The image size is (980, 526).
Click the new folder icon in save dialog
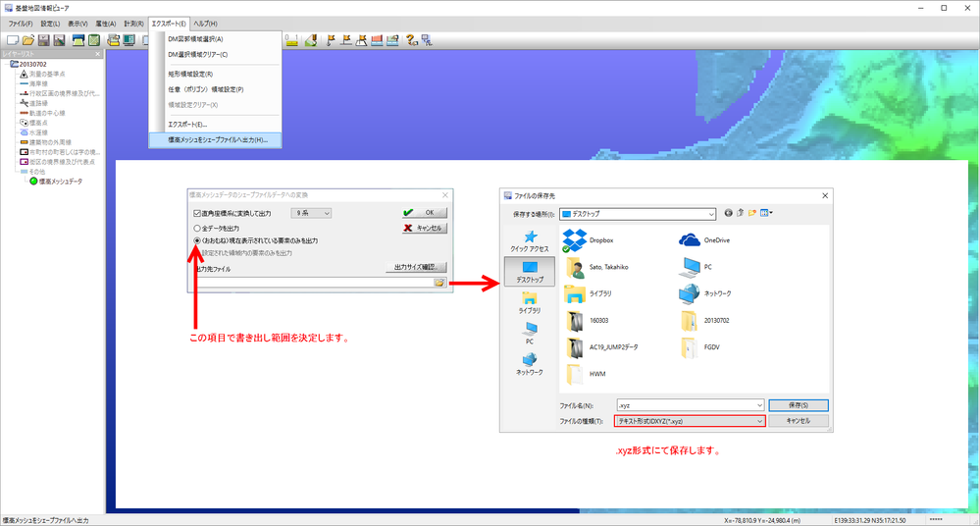751,213
